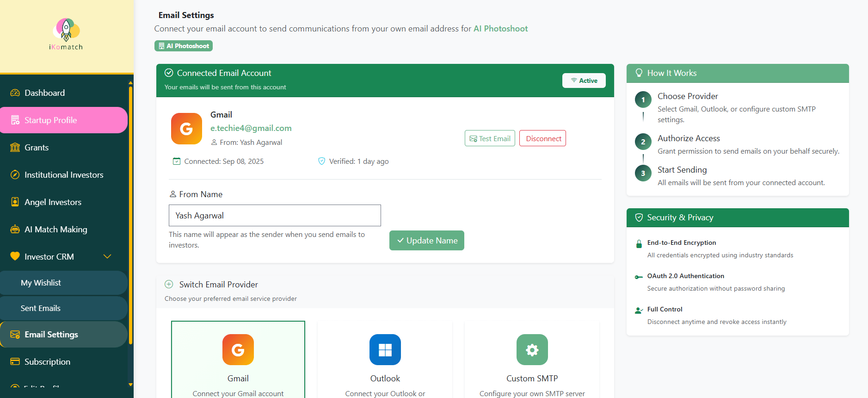The height and width of the screenshot is (398, 868).
Task: Click the Angel Investors badge icon
Action: click(15, 202)
